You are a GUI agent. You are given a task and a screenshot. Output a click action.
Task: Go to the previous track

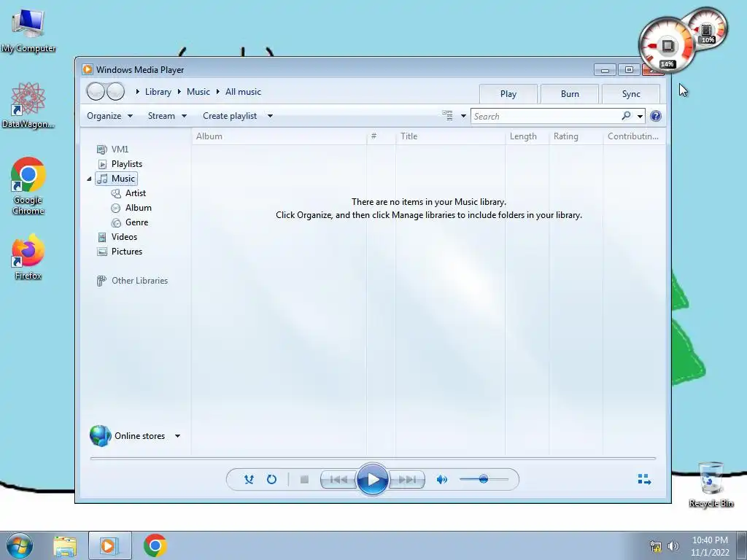pos(338,480)
